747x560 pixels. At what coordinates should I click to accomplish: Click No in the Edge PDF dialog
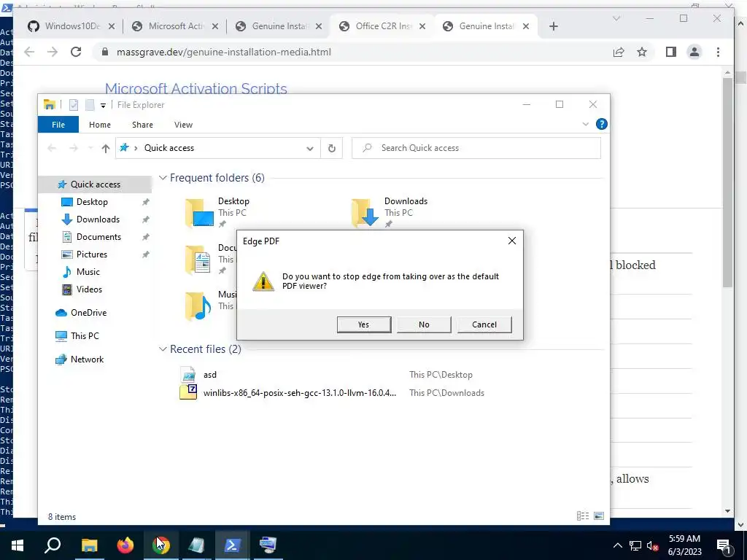[x=424, y=324]
